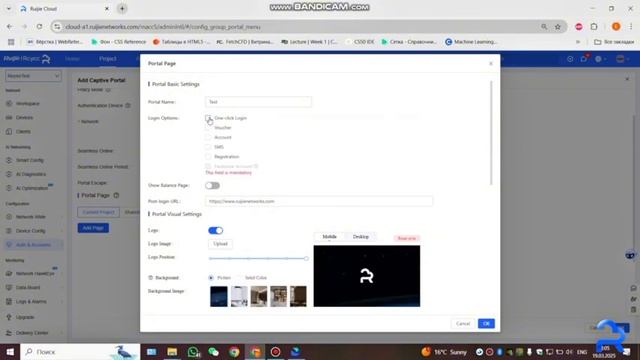Click the Logo Position slider handle
Screen dimensions: 640x360
click(306, 258)
